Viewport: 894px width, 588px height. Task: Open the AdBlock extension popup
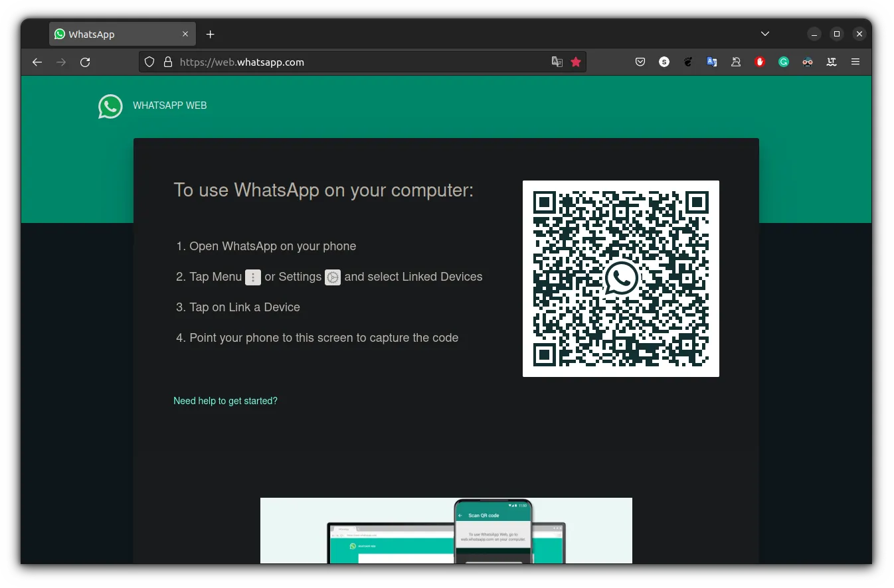pyautogui.click(x=759, y=62)
